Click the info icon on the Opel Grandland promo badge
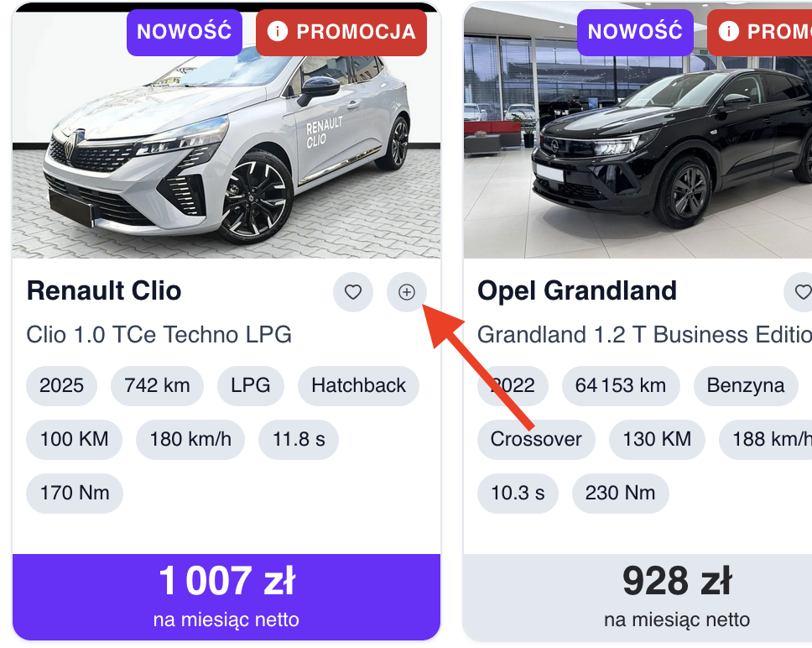Screen dimensions: 812x648 [x=728, y=32]
